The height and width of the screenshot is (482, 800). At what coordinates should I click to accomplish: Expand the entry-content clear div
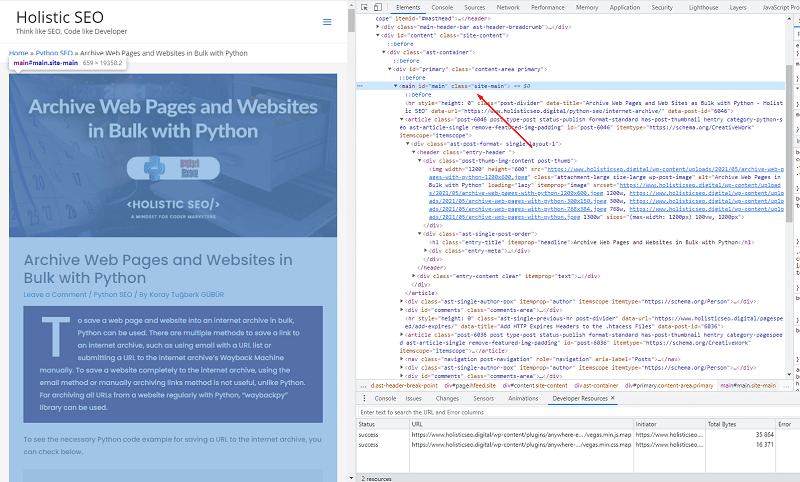[x=413, y=276]
